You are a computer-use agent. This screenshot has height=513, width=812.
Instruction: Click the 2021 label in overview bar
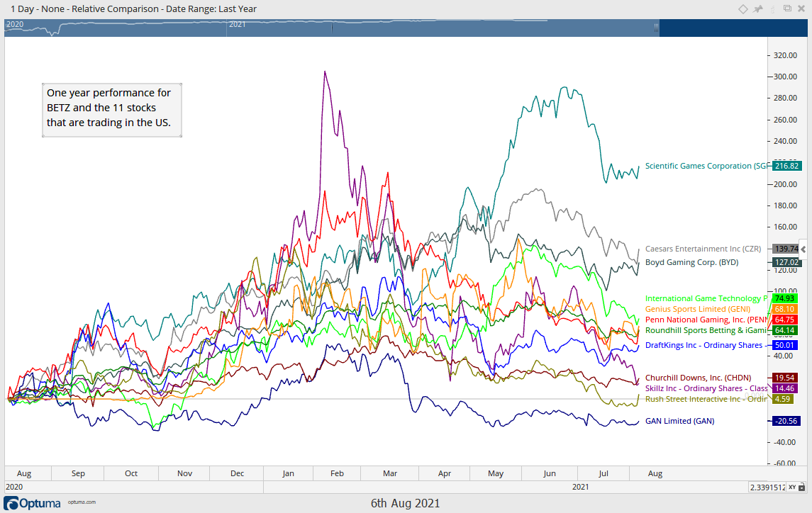pos(237,24)
